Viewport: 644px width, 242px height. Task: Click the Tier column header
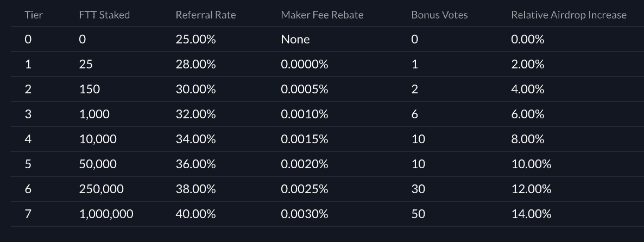click(34, 15)
